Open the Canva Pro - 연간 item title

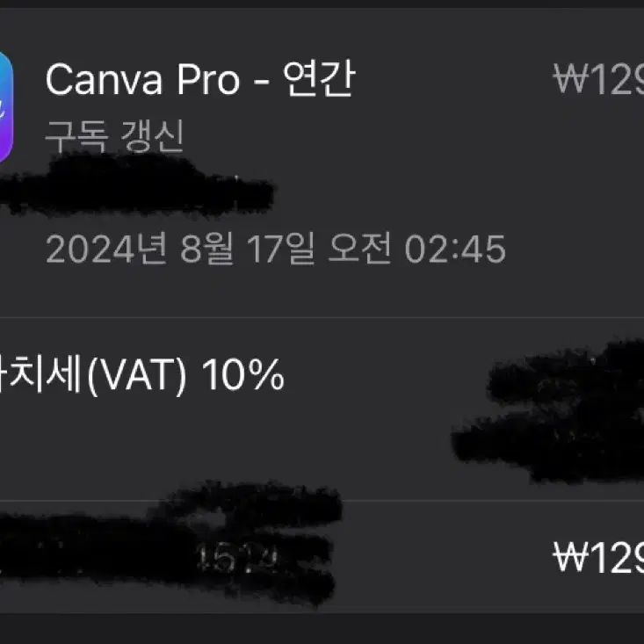pyautogui.click(x=200, y=79)
